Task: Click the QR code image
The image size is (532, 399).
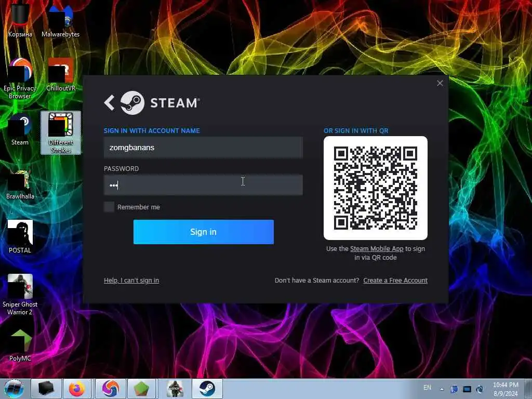Action: [x=375, y=188]
